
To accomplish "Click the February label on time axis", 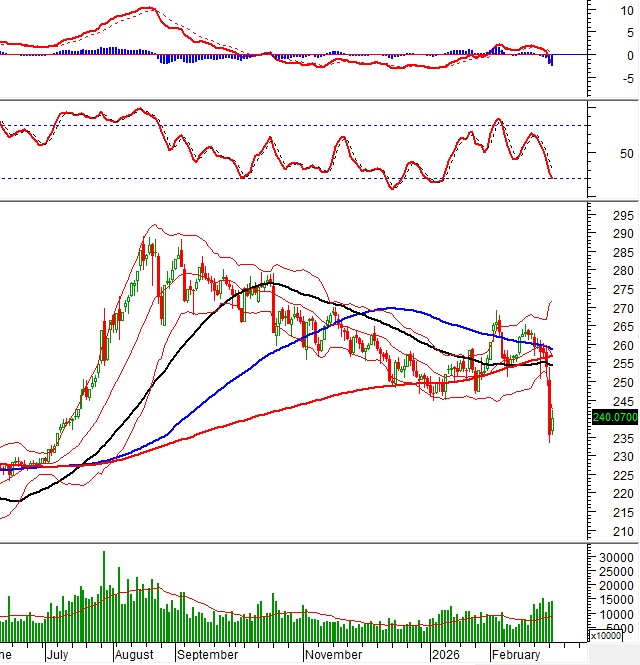I will 514,655.
